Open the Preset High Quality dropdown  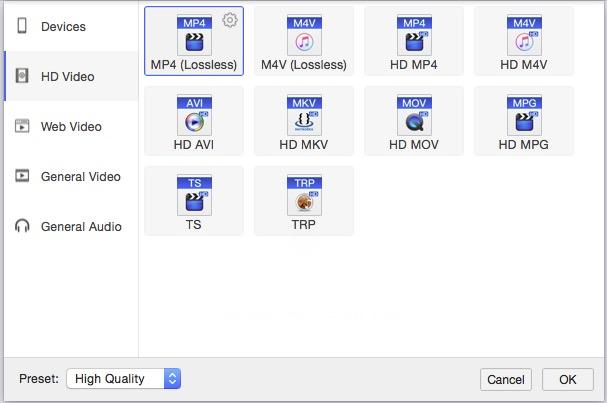123,379
